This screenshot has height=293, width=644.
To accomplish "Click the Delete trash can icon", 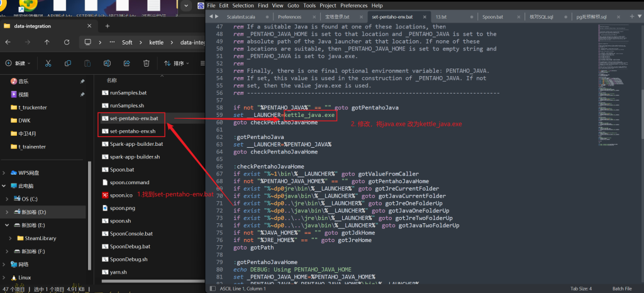I will click(x=146, y=63).
